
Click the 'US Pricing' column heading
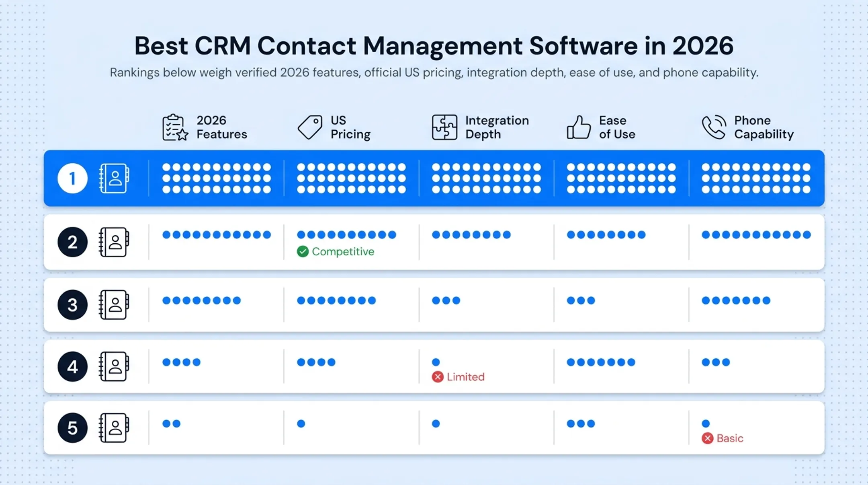click(x=350, y=127)
